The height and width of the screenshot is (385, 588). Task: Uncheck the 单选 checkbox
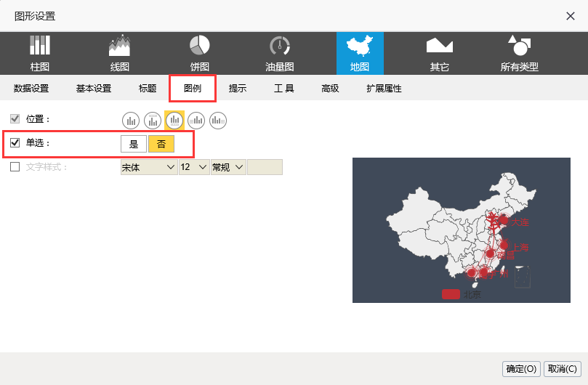(x=15, y=143)
